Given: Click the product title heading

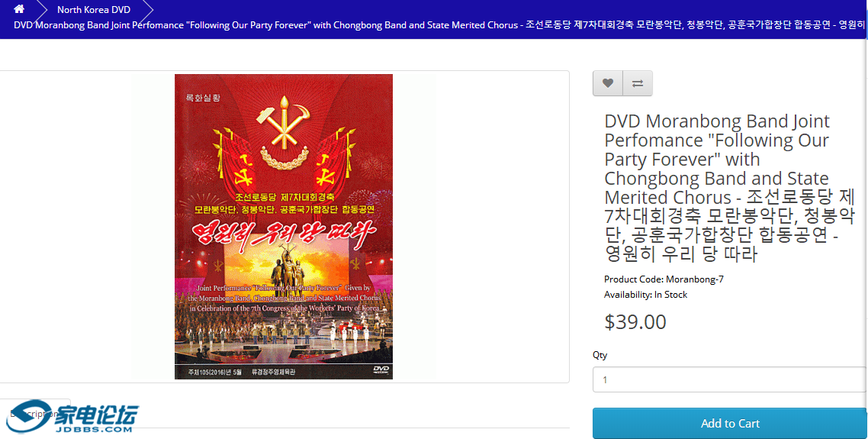Looking at the screenshot, I should [730, 187].
